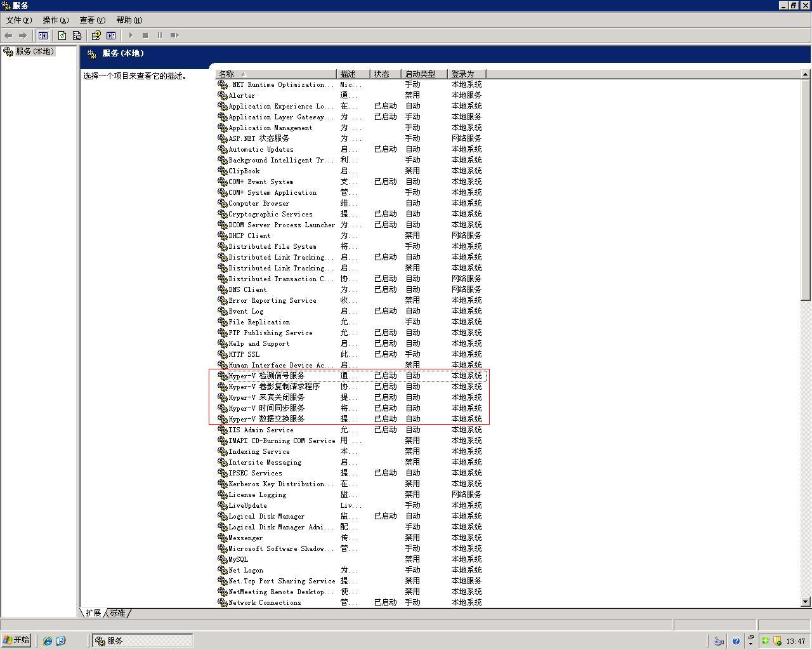812x650 pixels.
Task: Click the yellow security shield tray icon
Action: click(776, 641)
